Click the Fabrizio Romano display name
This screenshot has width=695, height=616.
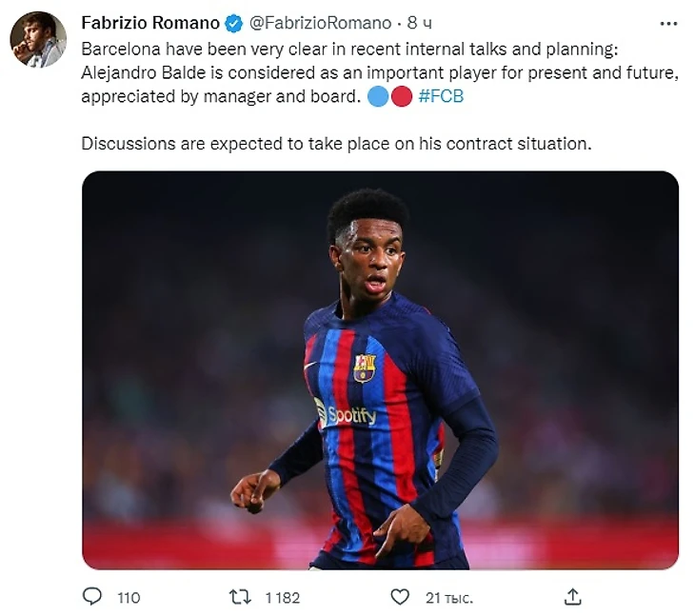coord(150,22)
